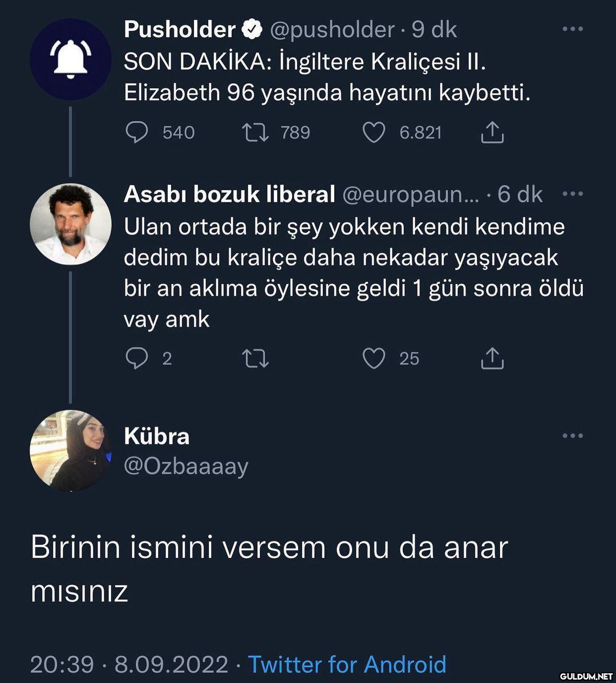Open Pusholder's bell profile picture
This screenshot has height=683, width=616.
tap(70, 59)
